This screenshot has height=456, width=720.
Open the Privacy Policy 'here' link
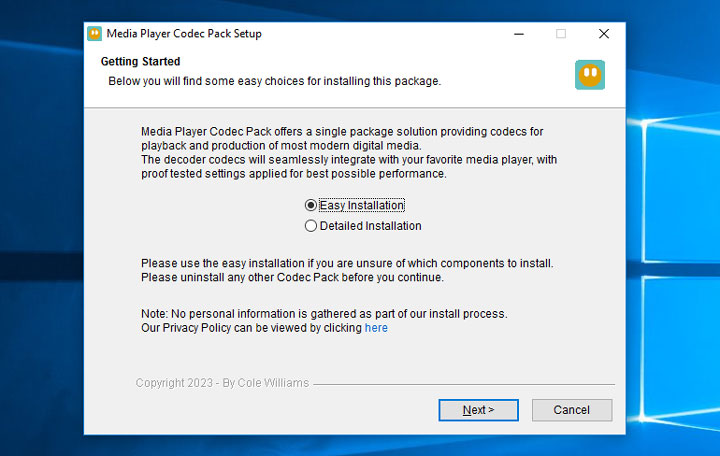376,328
